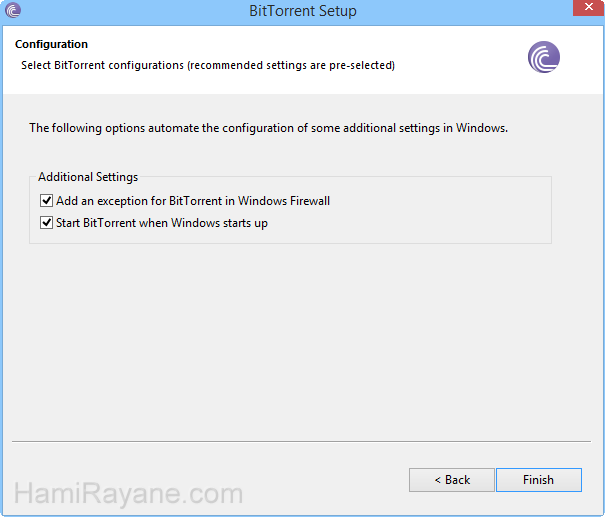Image resolution: width=605 pixels, height=517 pixels.
Task: Click the BitTorrent logo in the header
Action: (x=544, y=57)
